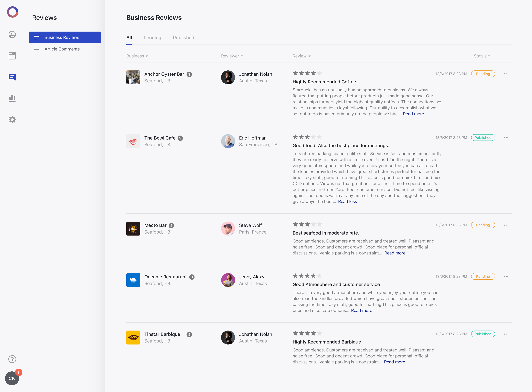
Task: Click the circular logo at top left
Action: click(x=13, y=12)
